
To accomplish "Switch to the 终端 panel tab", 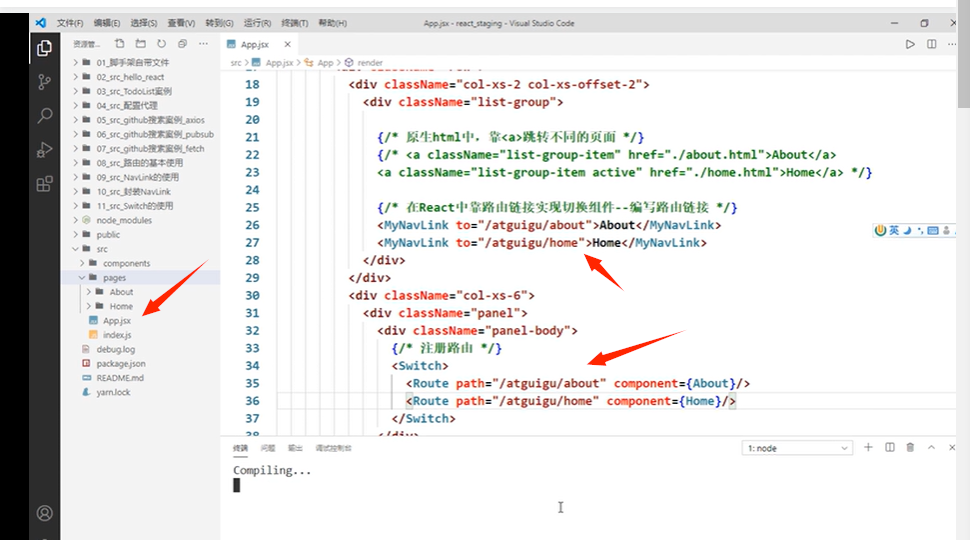I will (240, 448).
